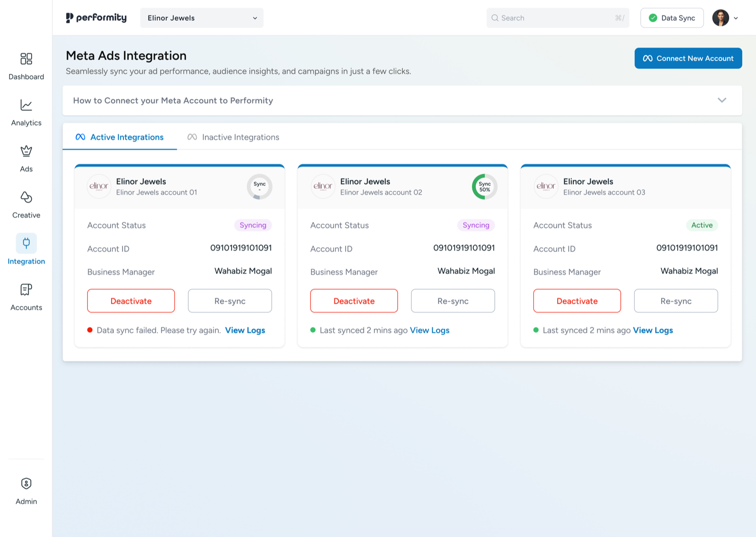Click Elinor logo on account 03 card
Viewport: 756px width, 537px height.
pyautogui.click(x=546, y=186)
